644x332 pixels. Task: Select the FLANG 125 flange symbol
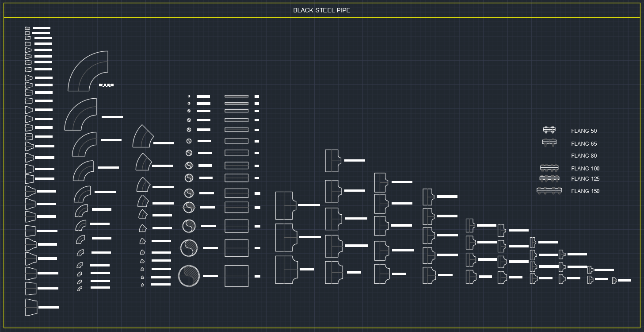pyautogui.click(x=549, y=178)
